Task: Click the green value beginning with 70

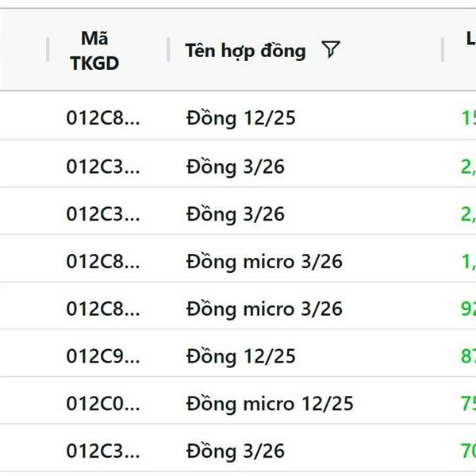Action: point(468,451)
